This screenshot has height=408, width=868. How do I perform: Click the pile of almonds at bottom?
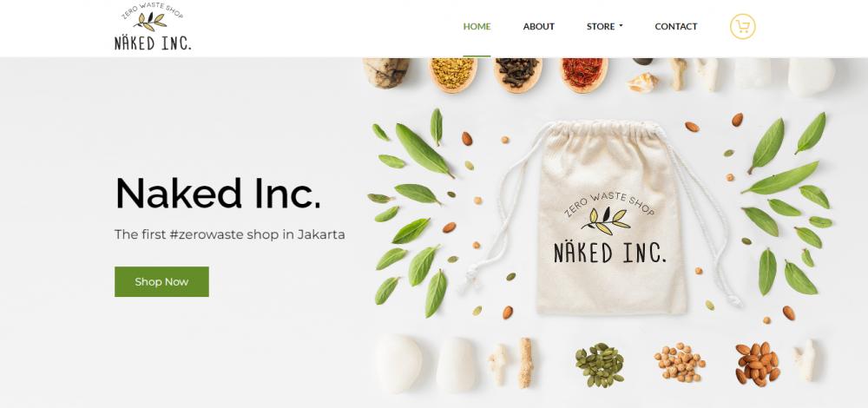point(757,364)
